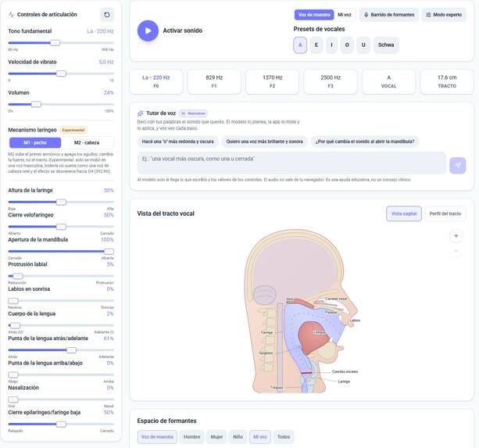Click suggestion 'Quiero una voz más brillante y sonora'

[265, 142]
